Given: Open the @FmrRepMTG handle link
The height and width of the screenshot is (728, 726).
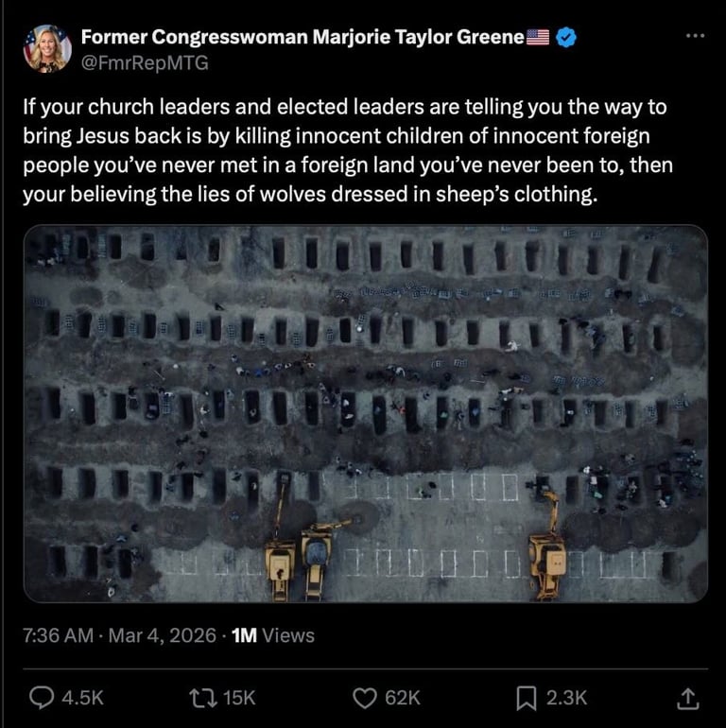Looking at the screenshot, I should point(145,62).
